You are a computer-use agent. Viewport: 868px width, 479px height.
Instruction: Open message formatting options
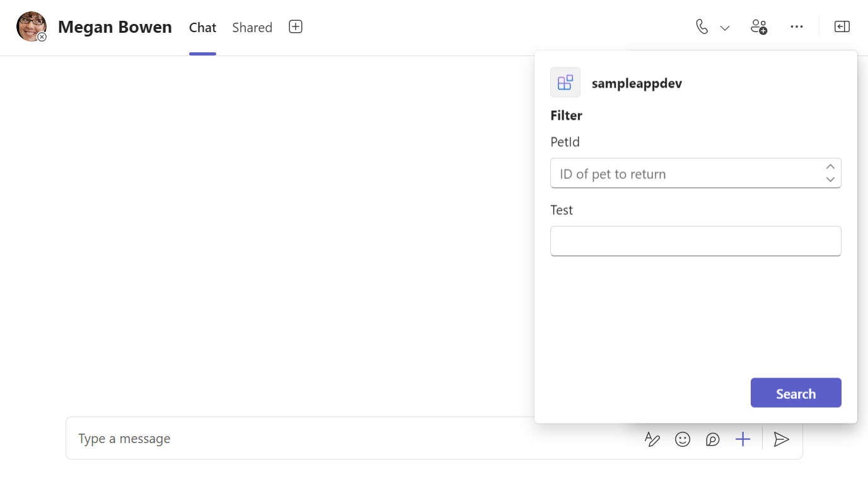pos(652,439)
